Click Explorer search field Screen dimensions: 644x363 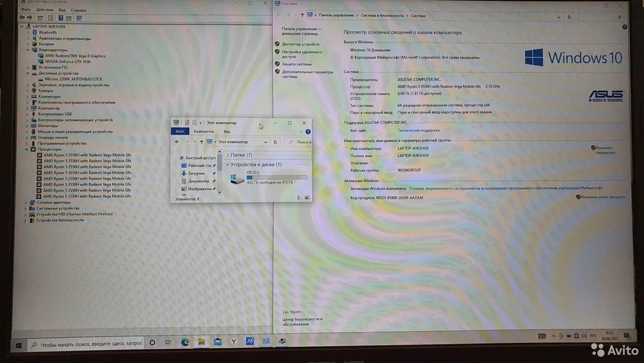(298, 142)
